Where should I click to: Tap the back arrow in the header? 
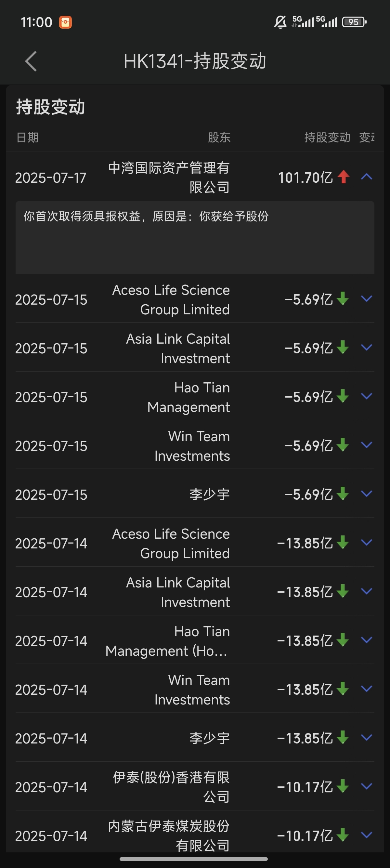(x=31, y=61)
